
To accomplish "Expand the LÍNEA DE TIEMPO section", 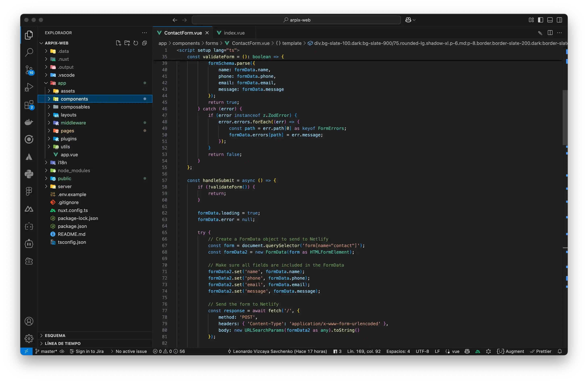I will [x=95, y=343].
